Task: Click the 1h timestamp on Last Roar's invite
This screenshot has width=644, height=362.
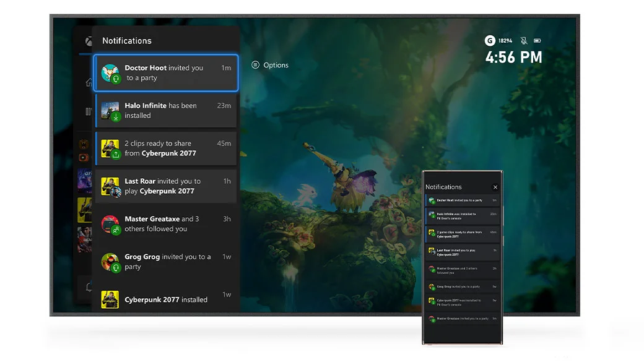Action: click(x=227, y=181)
